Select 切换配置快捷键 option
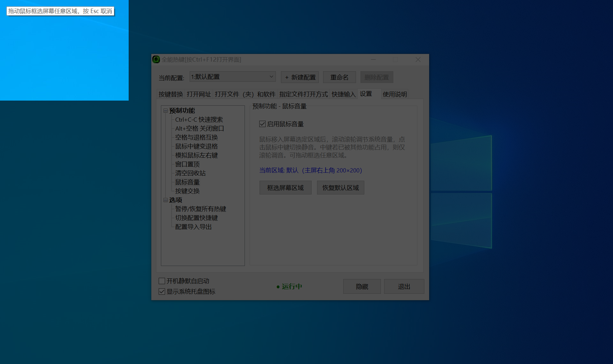 (196, 218)
